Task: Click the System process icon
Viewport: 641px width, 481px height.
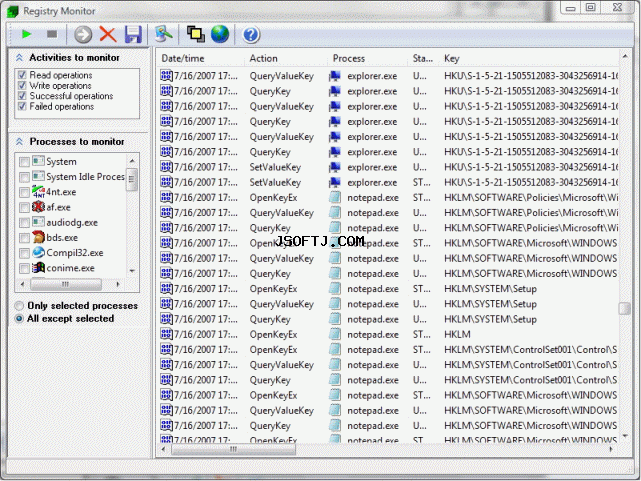Action: tap(38, 161)
